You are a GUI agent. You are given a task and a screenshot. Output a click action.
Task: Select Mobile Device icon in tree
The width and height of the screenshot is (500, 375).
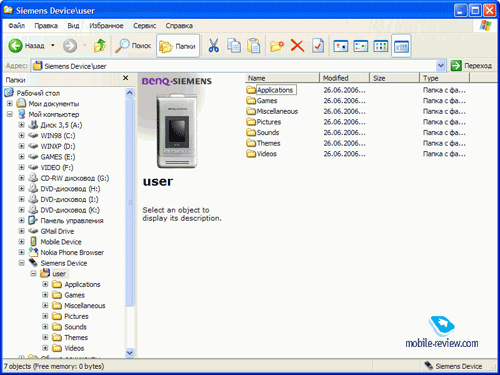[x=33, y=241]
